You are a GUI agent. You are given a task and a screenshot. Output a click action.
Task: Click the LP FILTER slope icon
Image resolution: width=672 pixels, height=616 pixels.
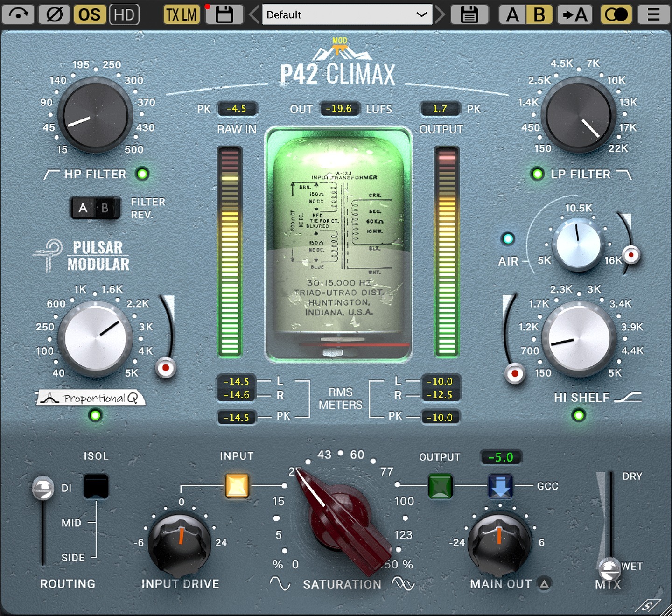click(x=623, y=174)
